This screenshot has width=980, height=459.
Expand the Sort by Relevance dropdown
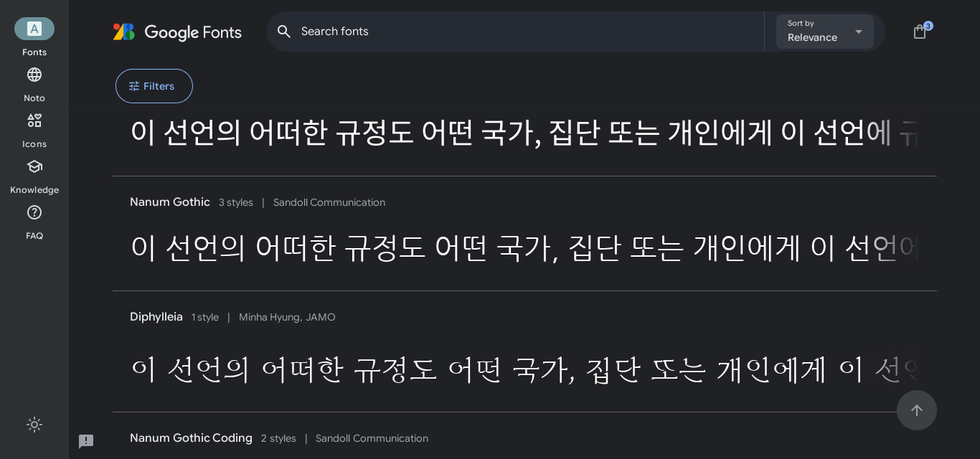(x=824, y=32)
